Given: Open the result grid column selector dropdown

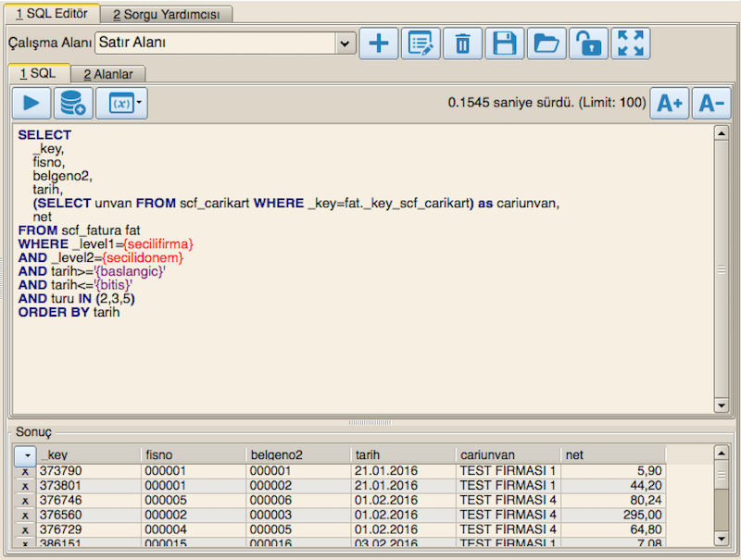Looking at the screenshot, I should pos(25,455).
